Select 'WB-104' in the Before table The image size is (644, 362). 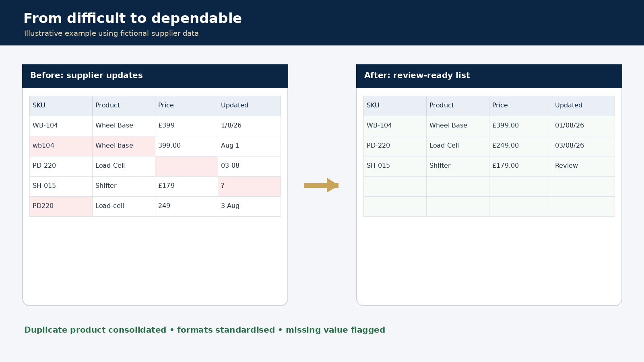pyautogui.click(x=61, y=126)
